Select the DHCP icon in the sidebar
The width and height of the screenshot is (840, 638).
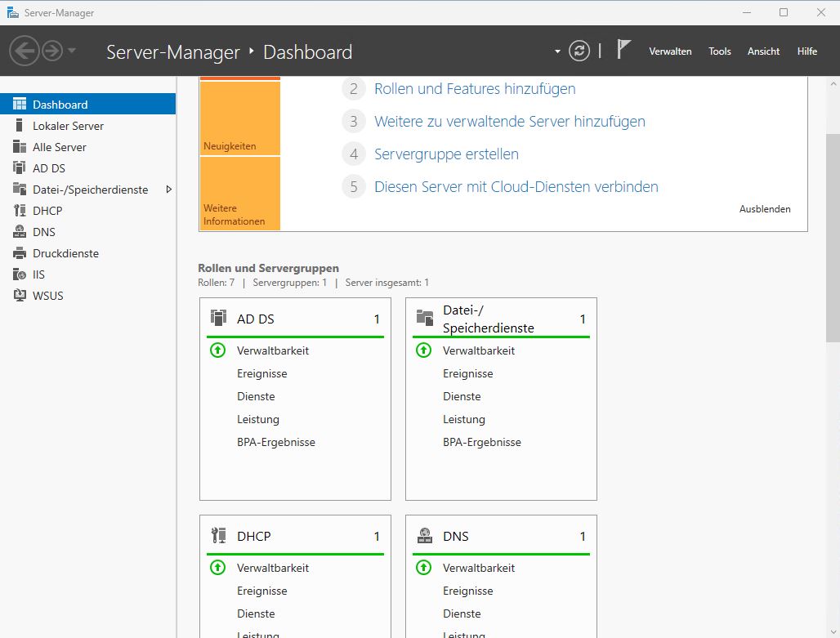(20, 211)
